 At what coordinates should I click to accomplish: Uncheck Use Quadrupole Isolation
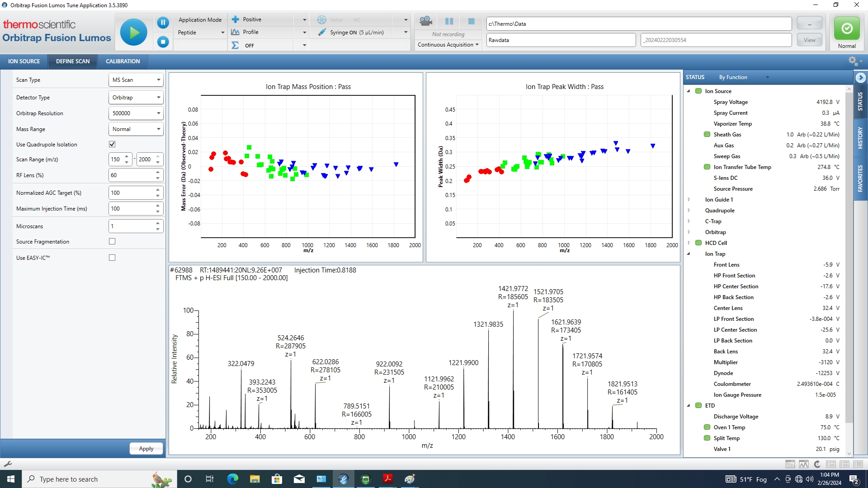pos(112,144)
